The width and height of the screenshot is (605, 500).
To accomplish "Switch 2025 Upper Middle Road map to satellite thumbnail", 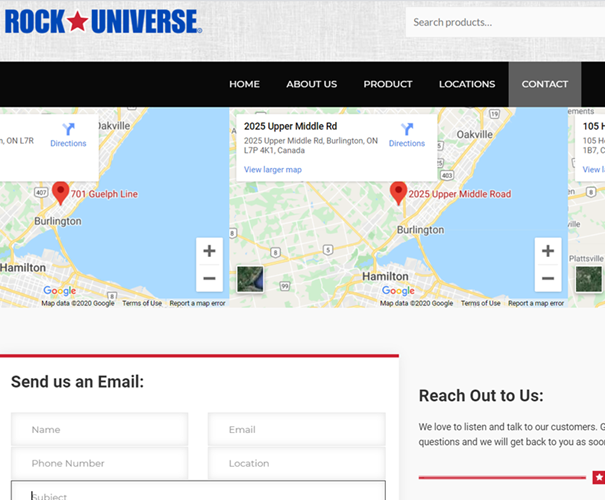I will pyautogui.click(x=250, y=279).
